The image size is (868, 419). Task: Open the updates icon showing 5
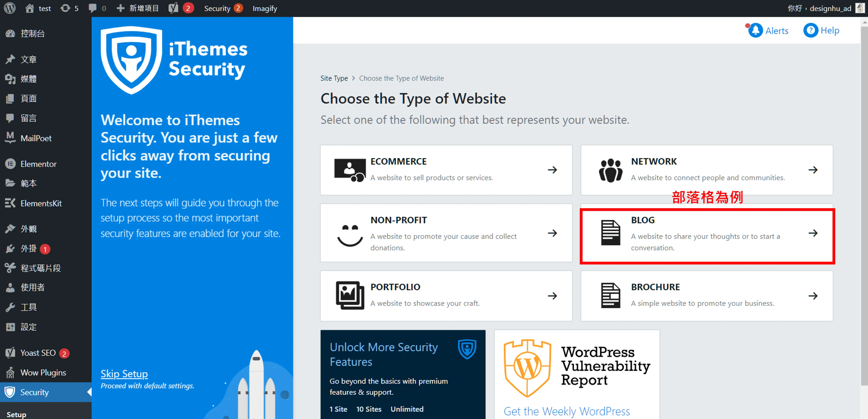[x=65, y=8]
